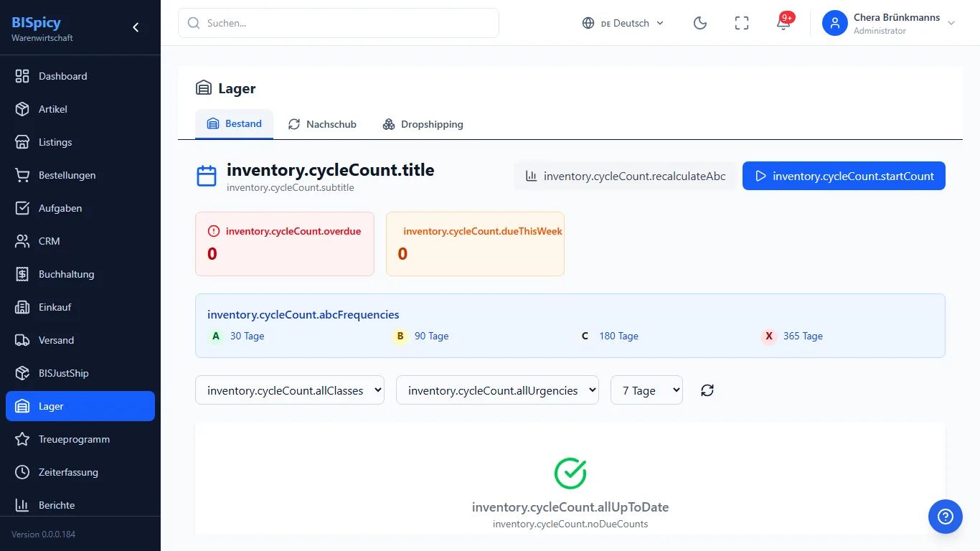This screenshot has height=551, width=980.
Task: Toggle dark mode with the moon icon
Action: 700,23
